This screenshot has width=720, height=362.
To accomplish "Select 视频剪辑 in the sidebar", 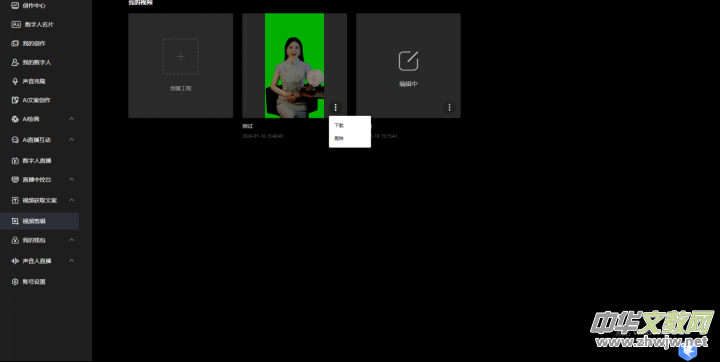I will coord(39,221).
